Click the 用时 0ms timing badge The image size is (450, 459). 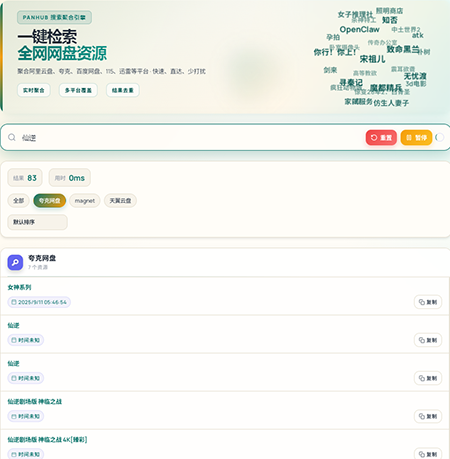70,178
